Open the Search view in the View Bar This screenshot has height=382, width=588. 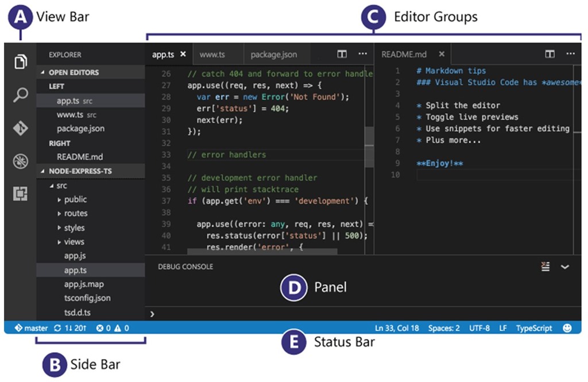click(x=20, y=95)
